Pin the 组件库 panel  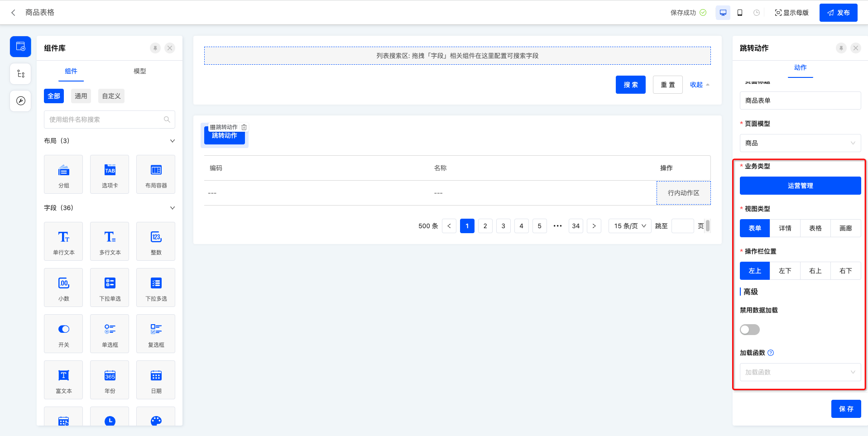(x=155, y=48)
